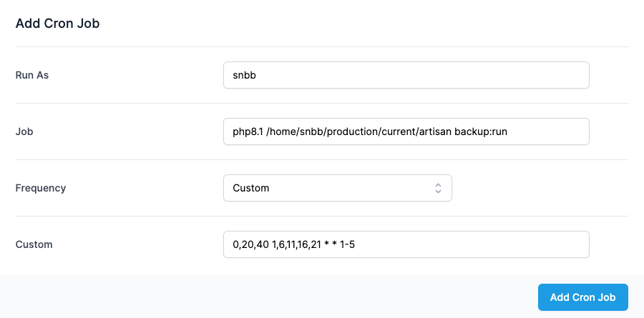Select the 'Custom' value text in Frequency box
This screenshot has width=644, height=318.
pos(251,189)
